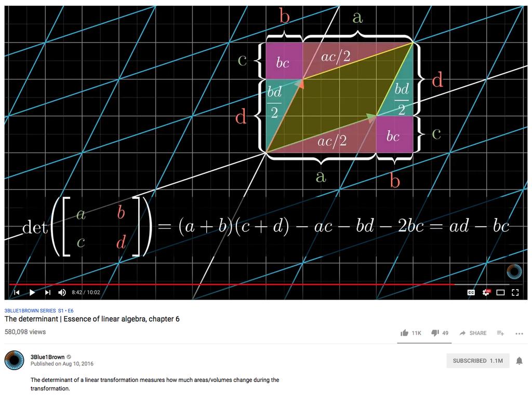
Task: Mute the video volume
Action: tap(62, 292)
